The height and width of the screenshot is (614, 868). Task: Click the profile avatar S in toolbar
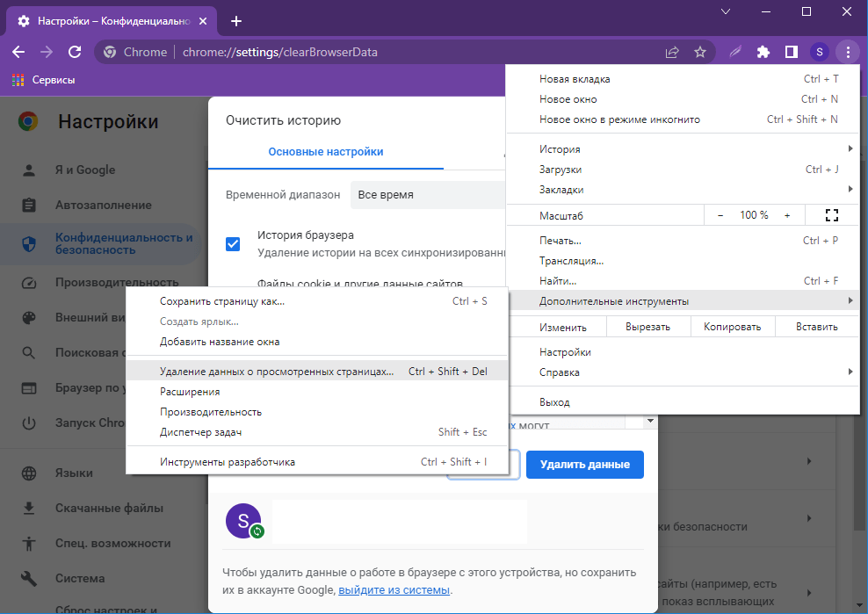point(820,52)
